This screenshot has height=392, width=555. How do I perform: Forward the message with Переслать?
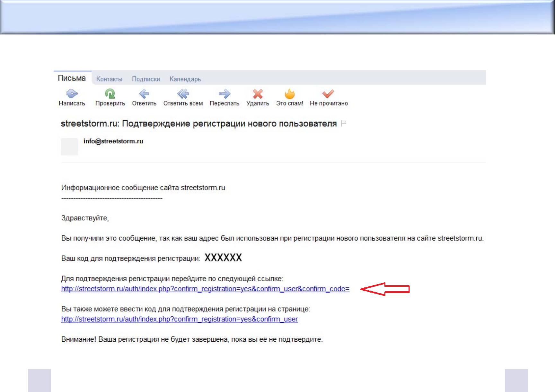pos(224,94)
